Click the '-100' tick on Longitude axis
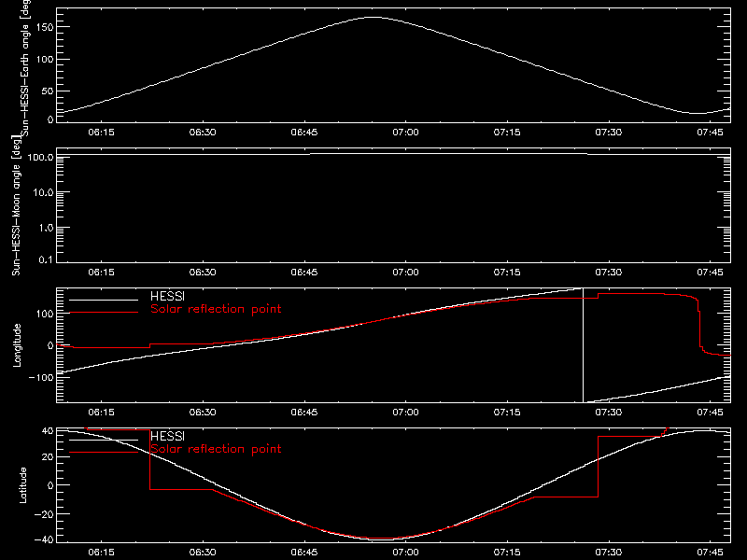The height and width of the screenshot is (560, 747). click(x=41, y=377)
